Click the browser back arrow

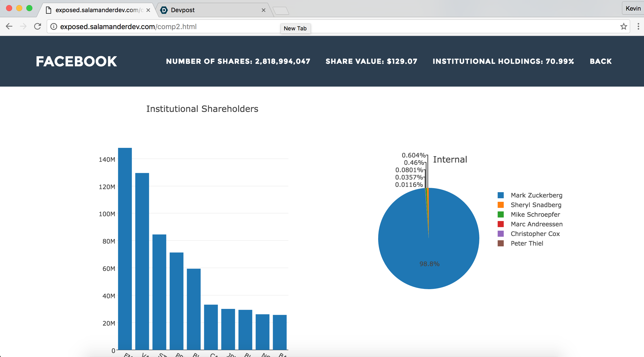pos(9,26)
